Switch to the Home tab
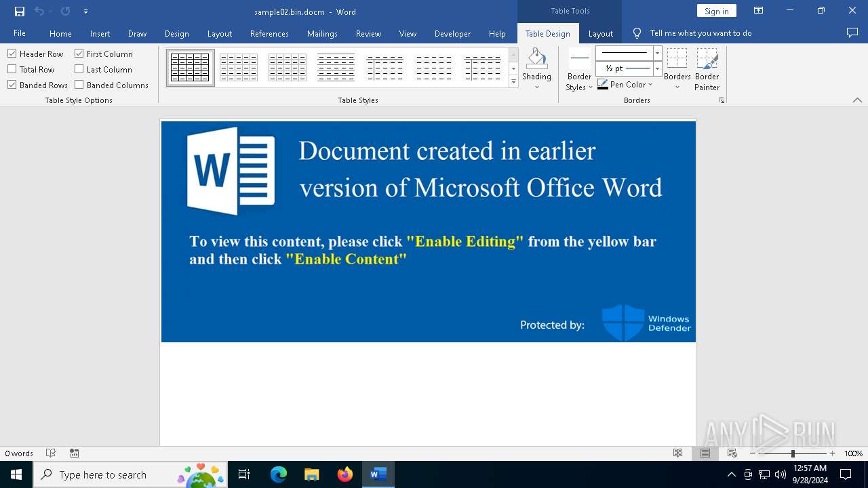This screenshot has height=488, width=868. (60, 33)
